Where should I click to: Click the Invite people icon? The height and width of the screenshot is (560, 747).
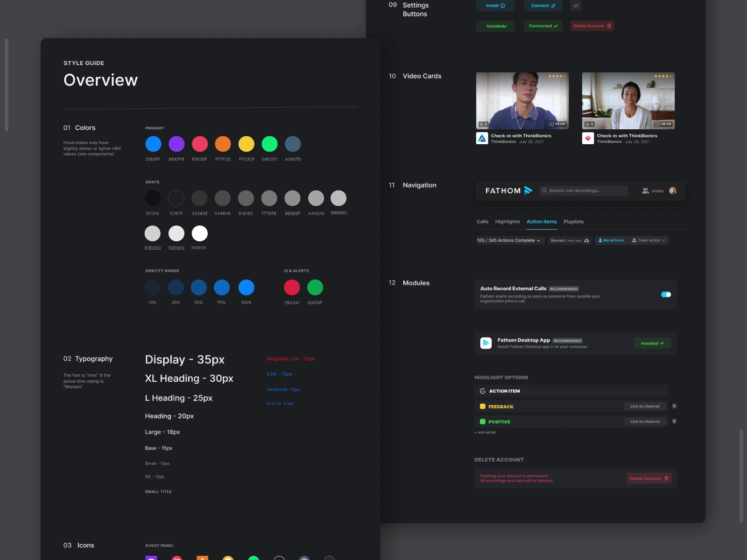645,190
